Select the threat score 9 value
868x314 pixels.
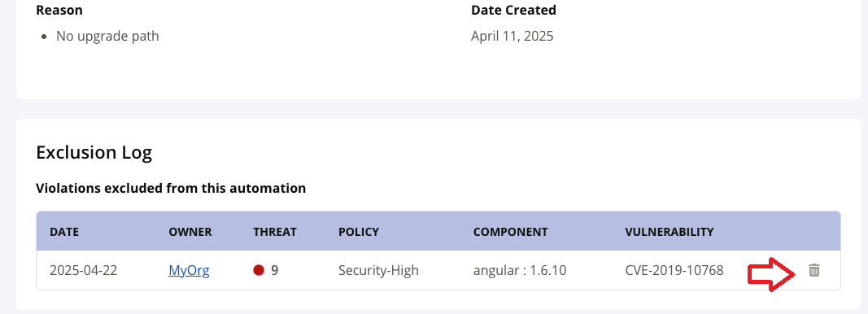pos(275,270)
